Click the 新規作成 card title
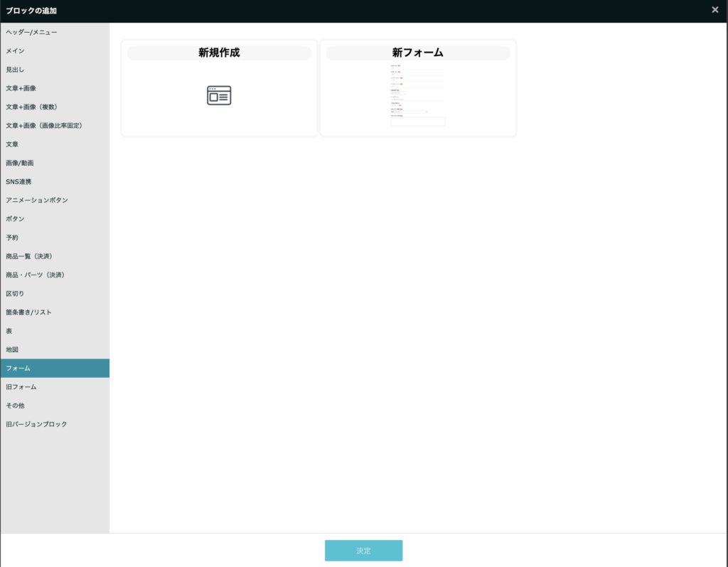The width and height of the screenshot is (728, 567). click(x=219, y=53)
